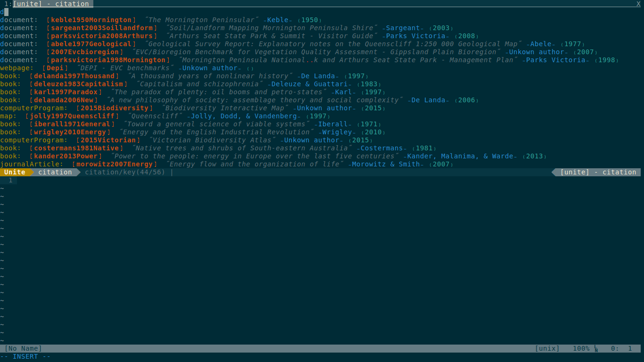Click year 1977 in the Abele row
Screen dimensions: 644x362
[x=572, y=44]
